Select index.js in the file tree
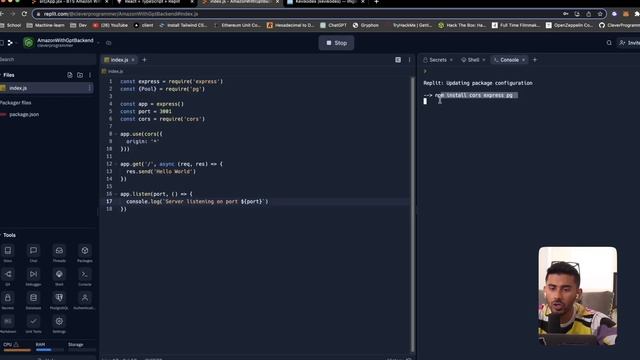Image resolution: width=640 pixels, height=360 pixels. (47, 88)
